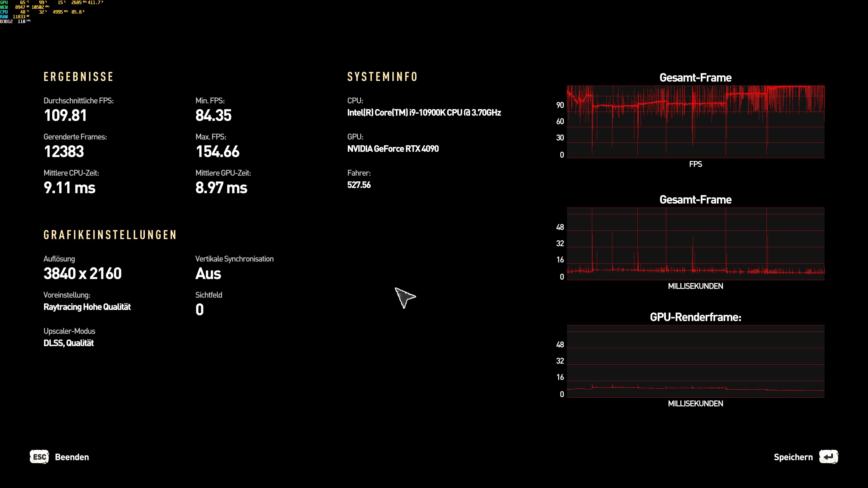Click the GPU-Renderframe graph
Screen dimensions: 868x488
696,361
